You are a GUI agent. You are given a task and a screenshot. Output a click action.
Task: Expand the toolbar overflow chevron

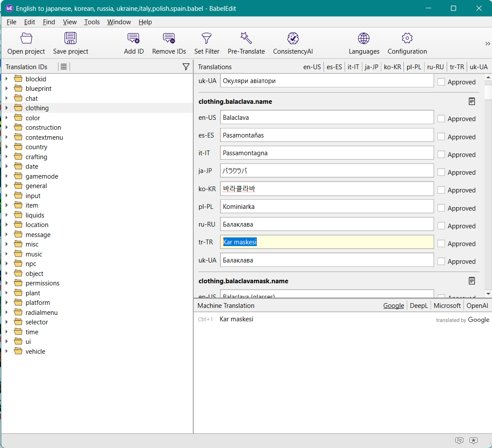pyautogui.click(x=488, y=44)
